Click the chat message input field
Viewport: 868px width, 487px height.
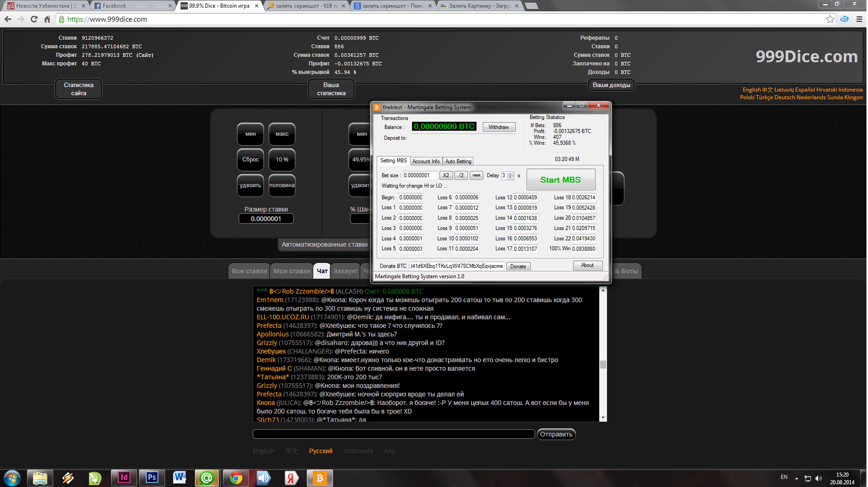point(393,434)
